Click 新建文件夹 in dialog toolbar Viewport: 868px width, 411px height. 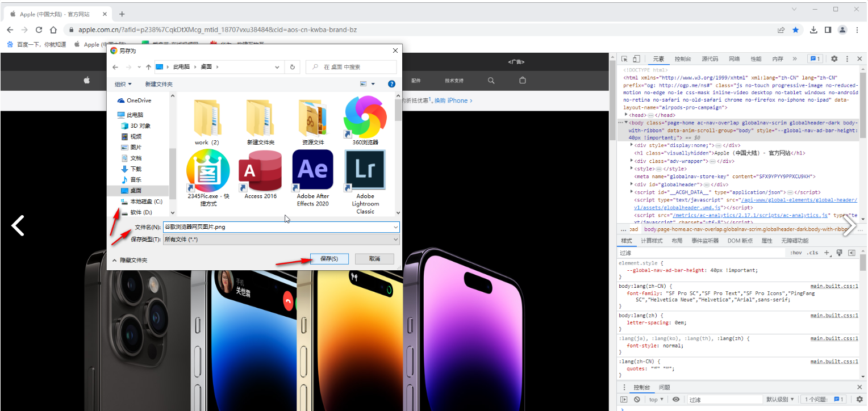pos(158,84)
